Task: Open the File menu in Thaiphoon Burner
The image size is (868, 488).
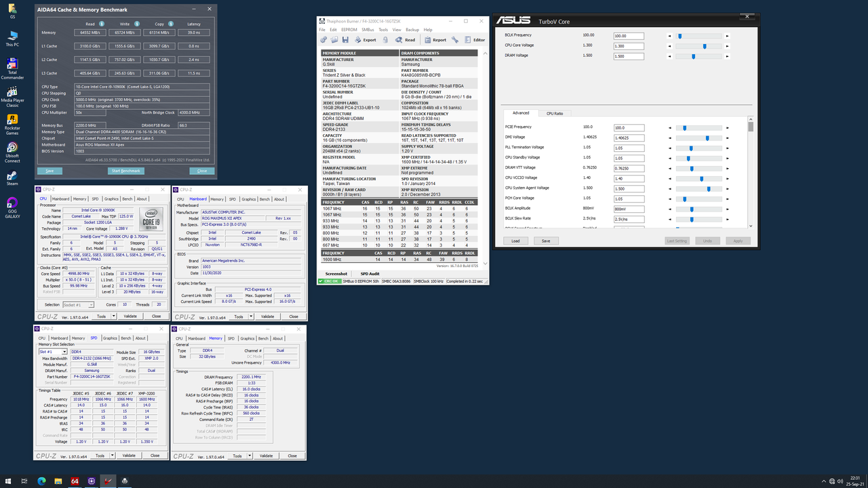Action: (x=323, y=30)
